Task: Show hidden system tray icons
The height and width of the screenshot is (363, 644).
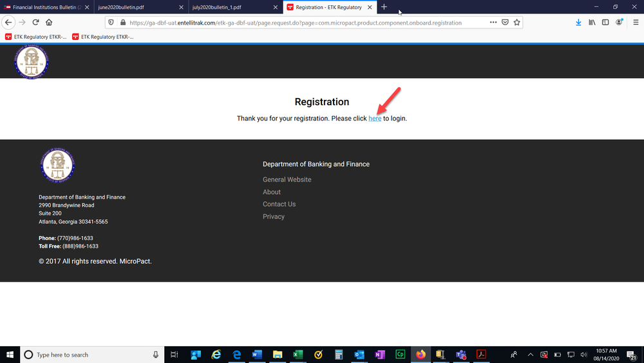Action: 531,355
